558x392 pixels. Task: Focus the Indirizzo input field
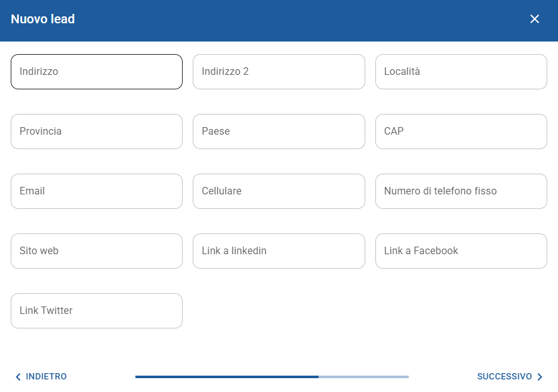[x=96, y=72]
